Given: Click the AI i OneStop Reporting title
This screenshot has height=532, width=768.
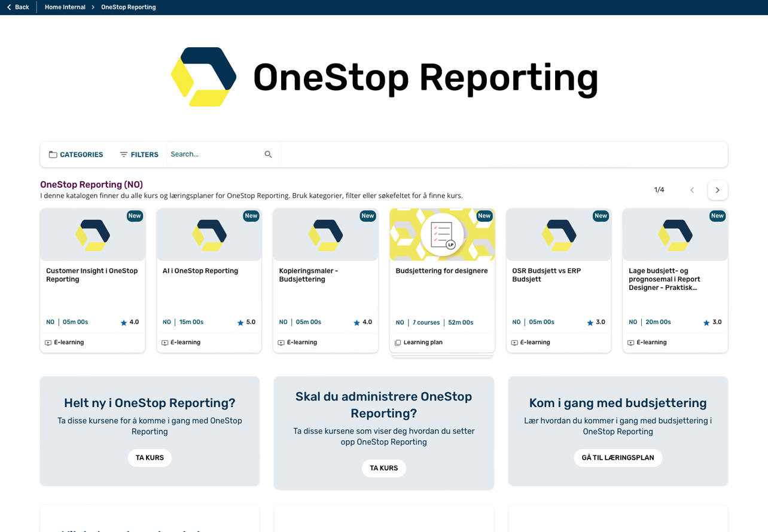Looking at the screenshot, I should (x=200, y=271).
